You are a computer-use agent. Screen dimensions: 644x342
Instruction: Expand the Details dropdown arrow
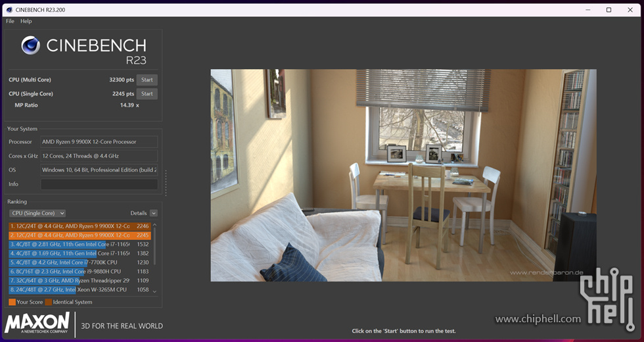(x=154, y=213)
